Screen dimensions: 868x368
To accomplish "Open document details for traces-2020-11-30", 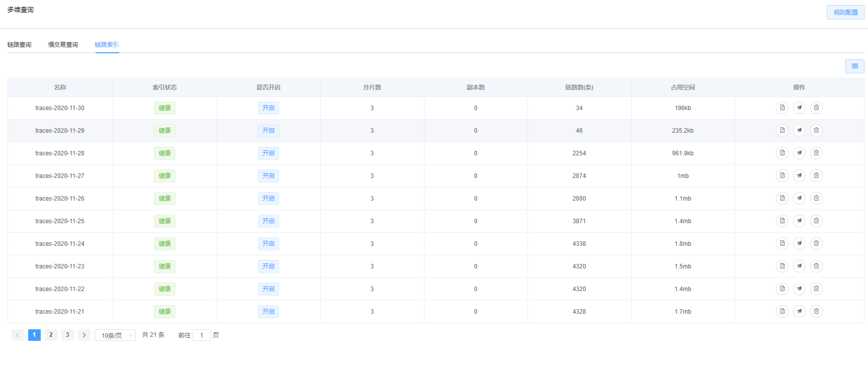I will point(782,108).
